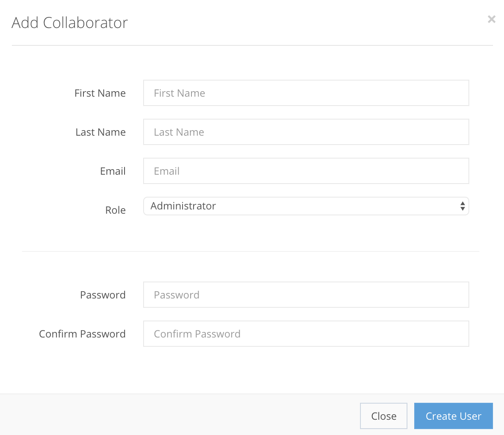Click the Email input field
The image size is (504, 435).
click(x=306, y=171)
